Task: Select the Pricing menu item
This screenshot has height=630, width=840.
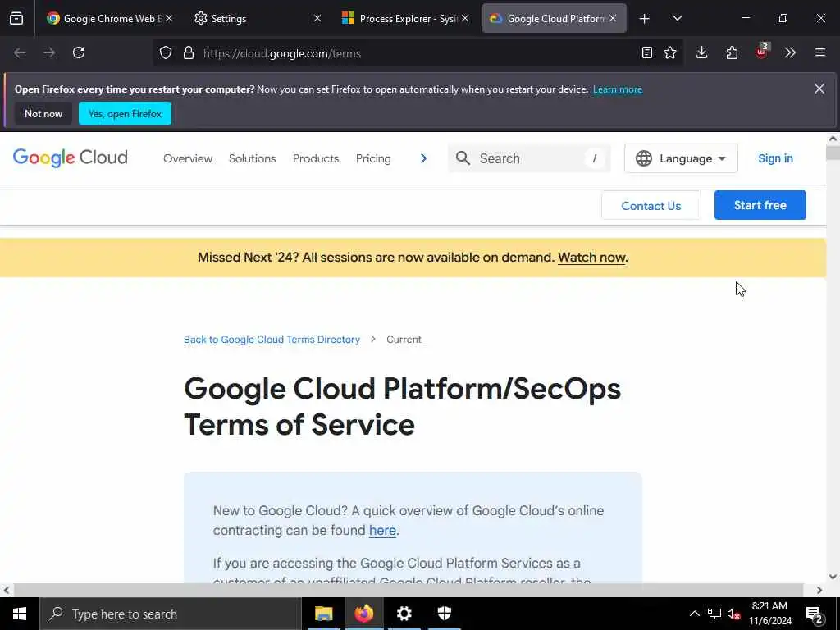Action: click(x=373, y=158)
